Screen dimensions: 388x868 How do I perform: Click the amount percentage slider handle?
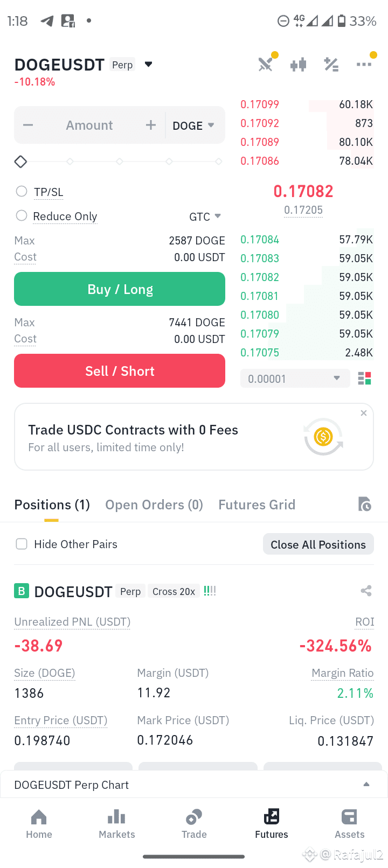pos(20,162)
